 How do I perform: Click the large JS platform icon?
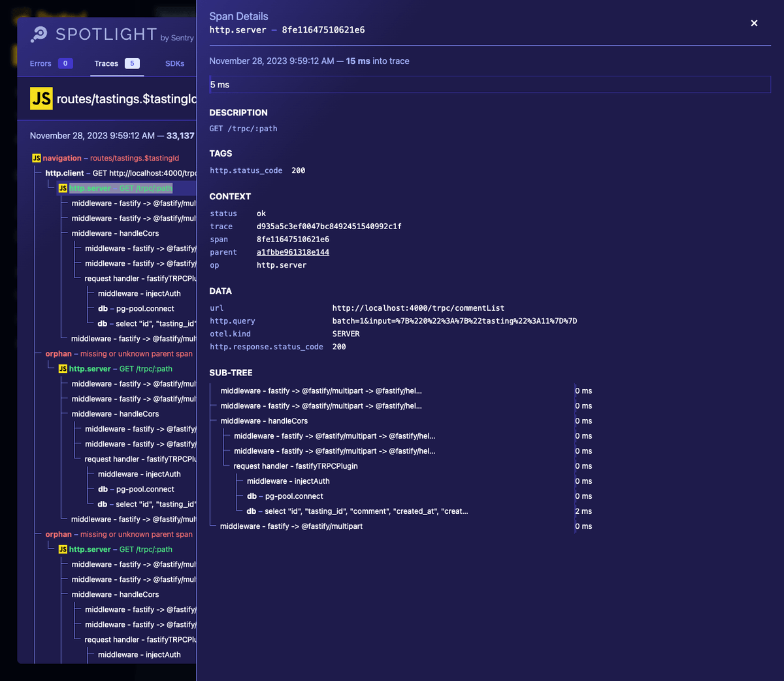[41, 99]
